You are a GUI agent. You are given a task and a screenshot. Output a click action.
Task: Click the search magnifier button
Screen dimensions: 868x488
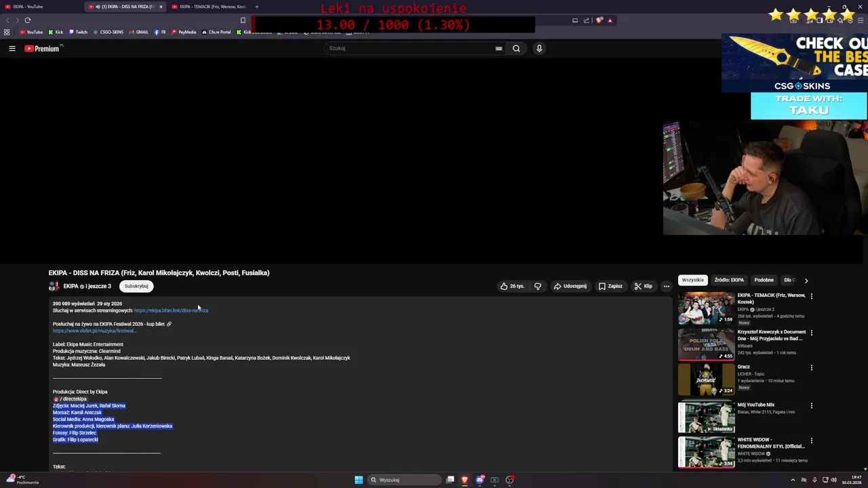click(516, 48)
